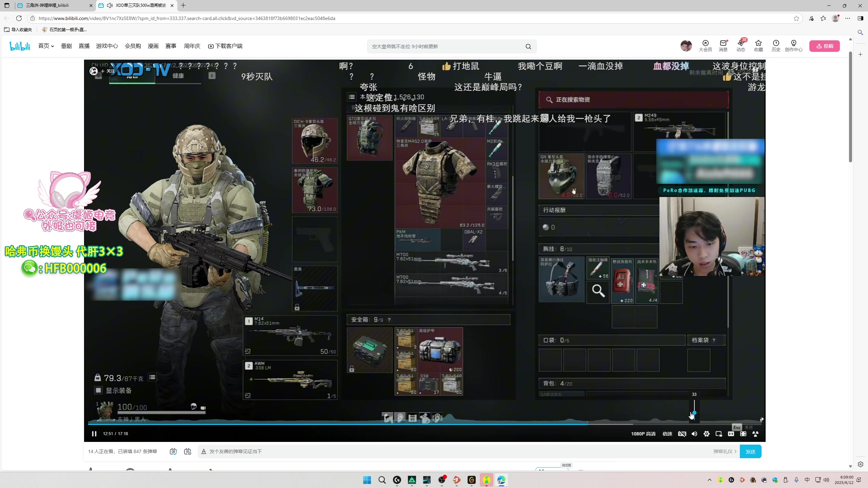Open the 石页的第一根矛 bookmark
This screenshot has height=488, width=868.
pos(64,29)
